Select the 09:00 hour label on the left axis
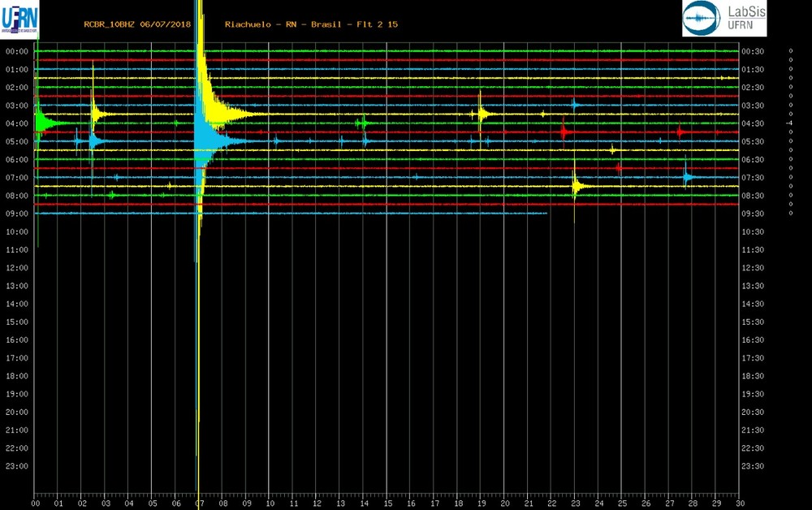Screen dimensions: 812x510 [17, 214]
